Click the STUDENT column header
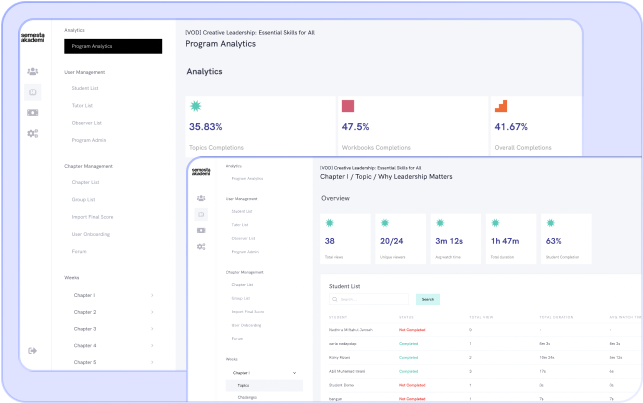 point(338,317)
